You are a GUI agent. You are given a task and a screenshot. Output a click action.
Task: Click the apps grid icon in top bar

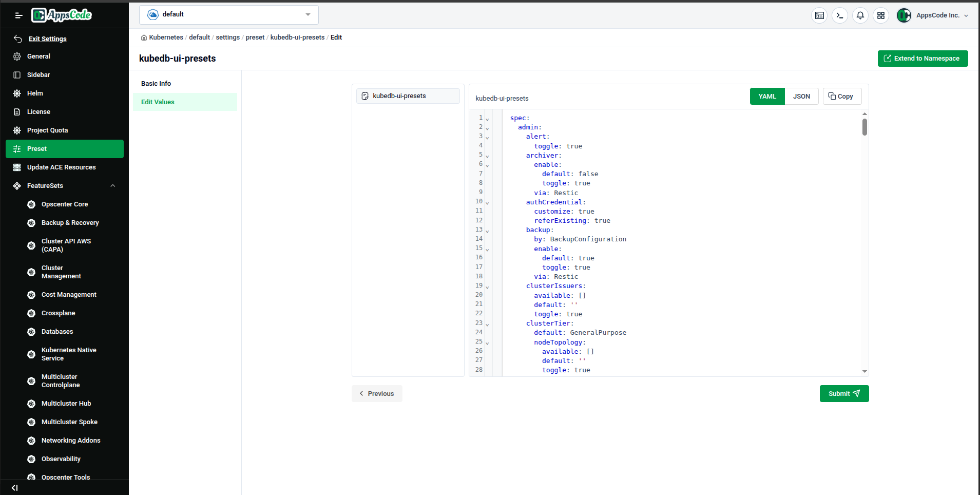click(x=881, y=15)
